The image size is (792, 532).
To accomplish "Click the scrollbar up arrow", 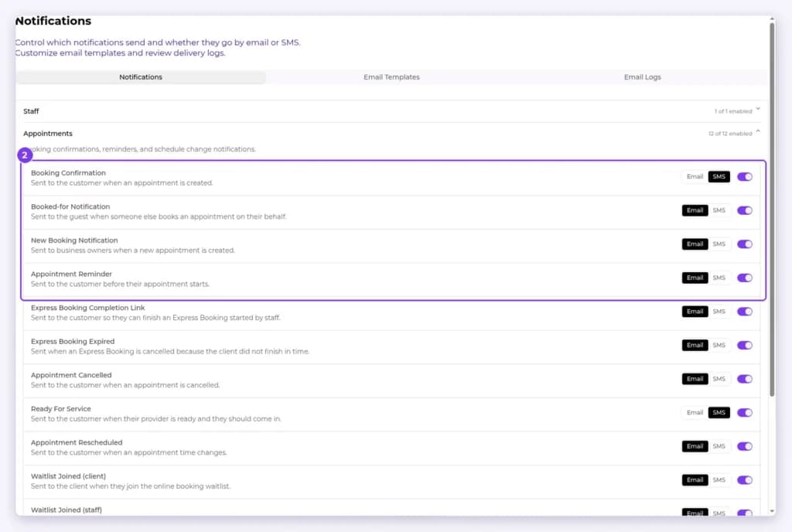I will coord(772,19).
